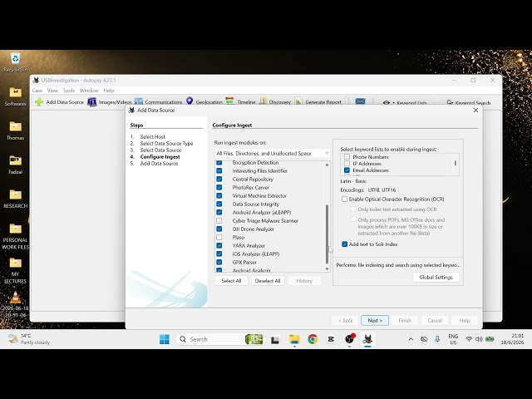This screenshot has width=532, height=399.
Task: Click the taskbar Search box
Action: tap(219, 339)
